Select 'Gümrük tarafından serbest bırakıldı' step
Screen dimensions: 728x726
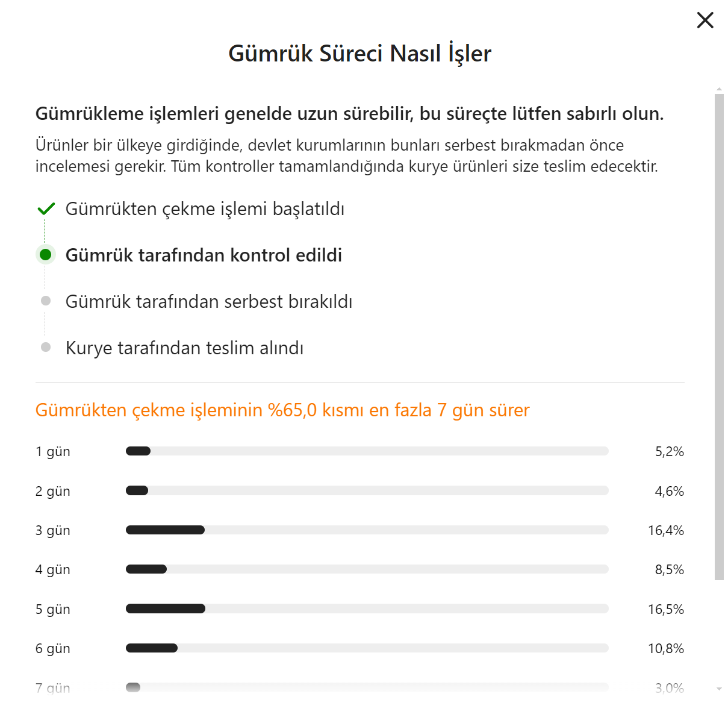click(209, 302)
